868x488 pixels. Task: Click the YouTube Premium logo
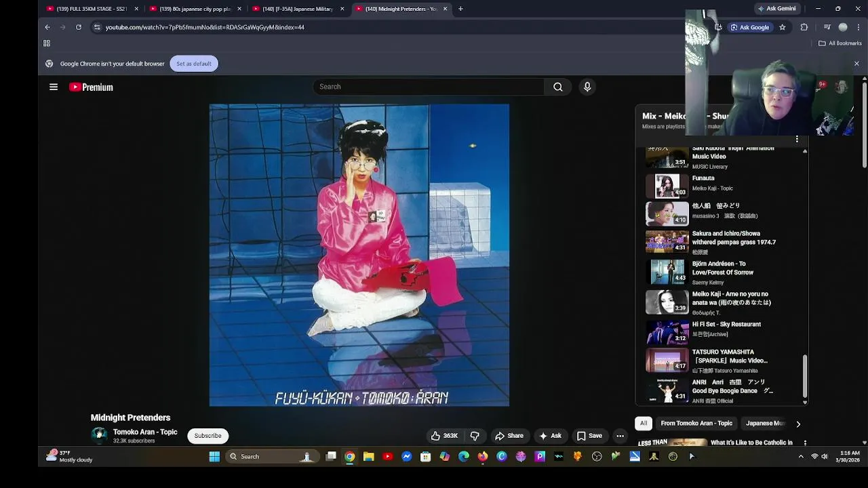point(91,87)
